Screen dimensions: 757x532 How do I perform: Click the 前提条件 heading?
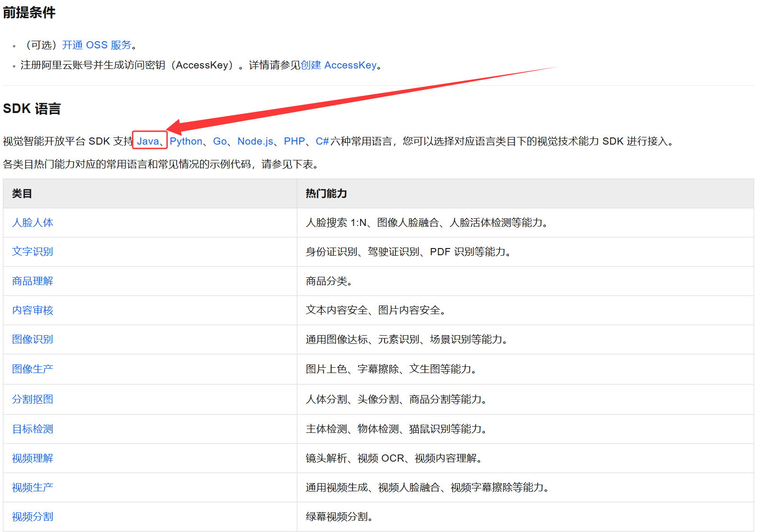click(29, 12)
